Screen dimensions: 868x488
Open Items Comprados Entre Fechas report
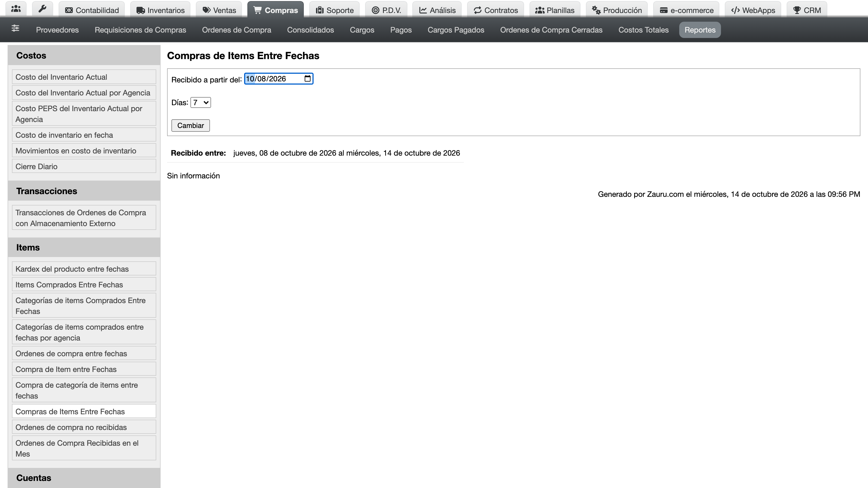tap(84, 285)
